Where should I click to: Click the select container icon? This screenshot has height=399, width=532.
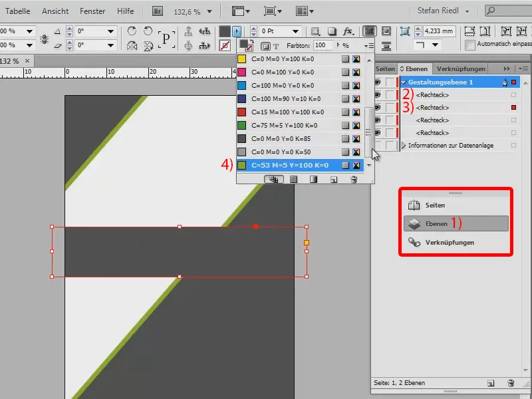coord(188,31)
